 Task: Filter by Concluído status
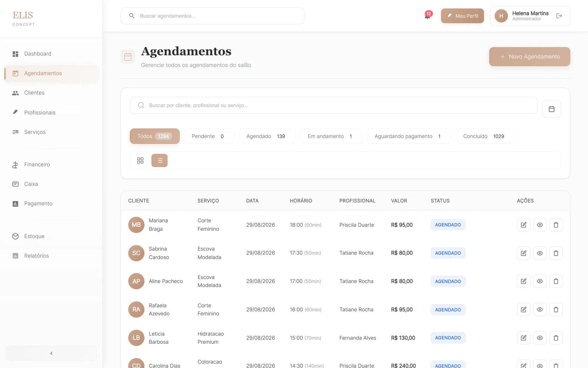click(x=485, y=136)
